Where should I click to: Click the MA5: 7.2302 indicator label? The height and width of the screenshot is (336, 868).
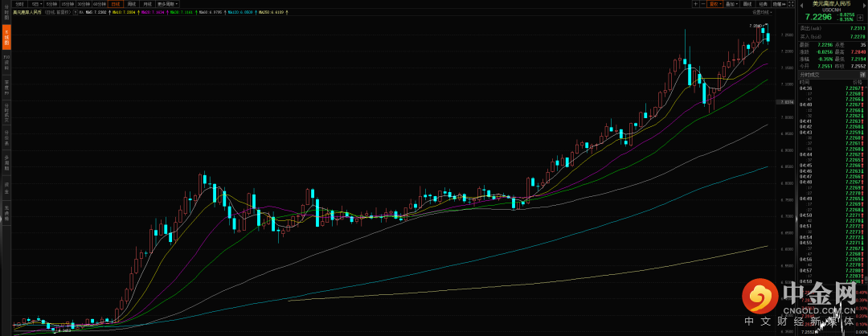(x=95, y=12)
